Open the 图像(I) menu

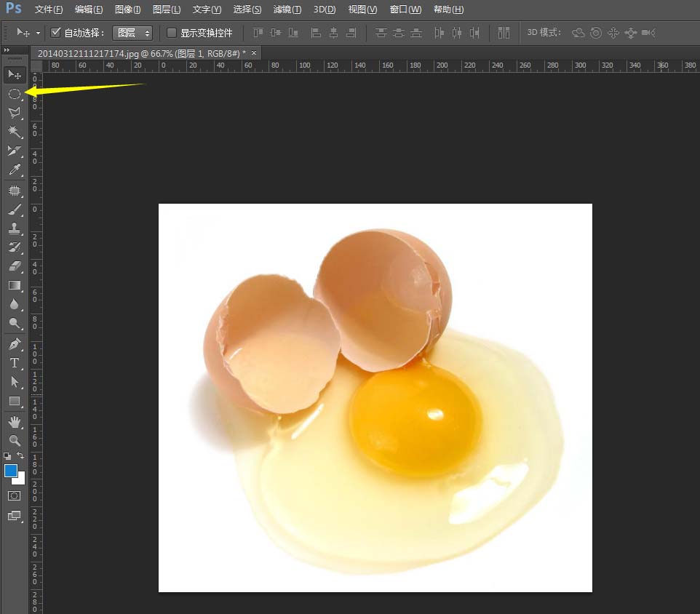tap(128, 9)
